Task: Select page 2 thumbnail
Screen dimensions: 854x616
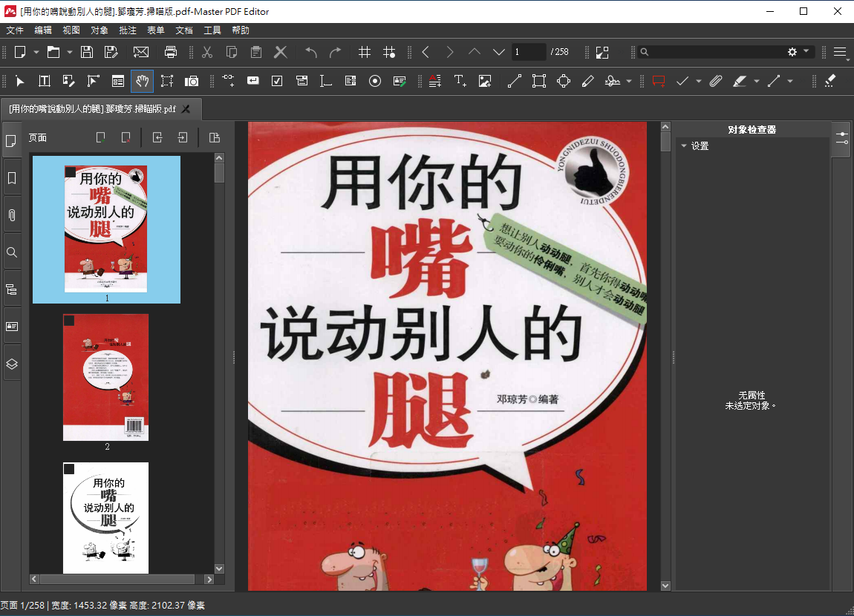Action: tap(105, 377)
